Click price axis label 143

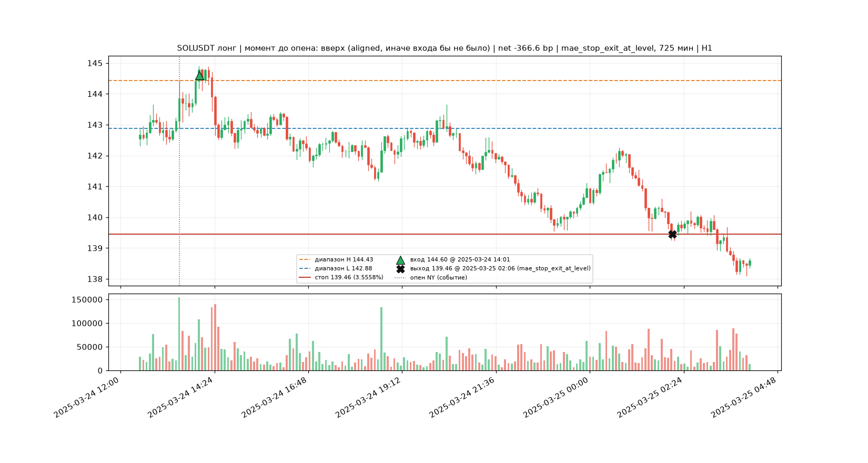tap(95, 125)
